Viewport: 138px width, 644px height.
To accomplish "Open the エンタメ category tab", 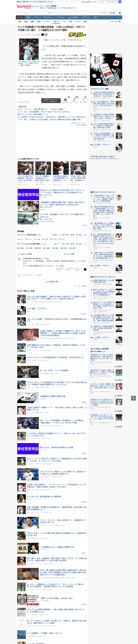I will (x=47, y=22).
